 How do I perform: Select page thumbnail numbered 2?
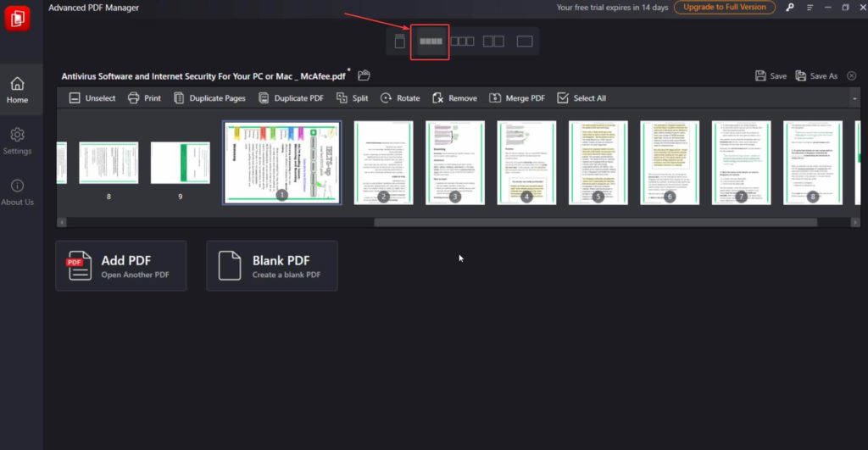click(x=384, y=163)
